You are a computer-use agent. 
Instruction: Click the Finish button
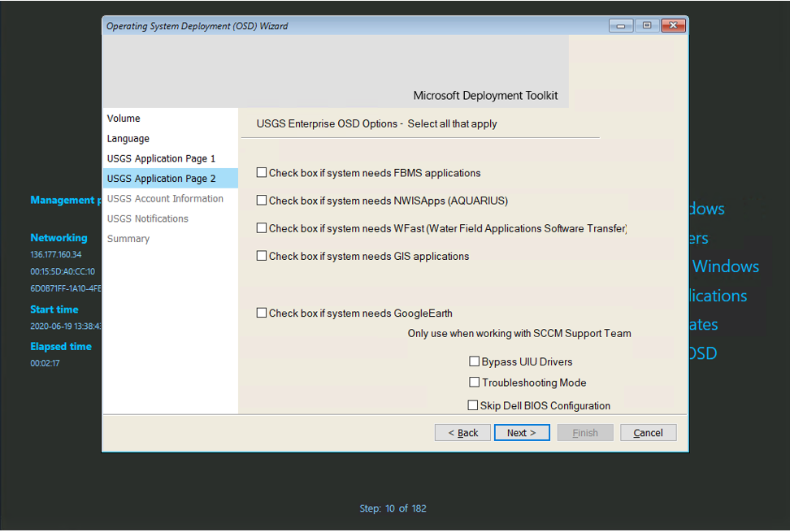(x=585, y=433)
